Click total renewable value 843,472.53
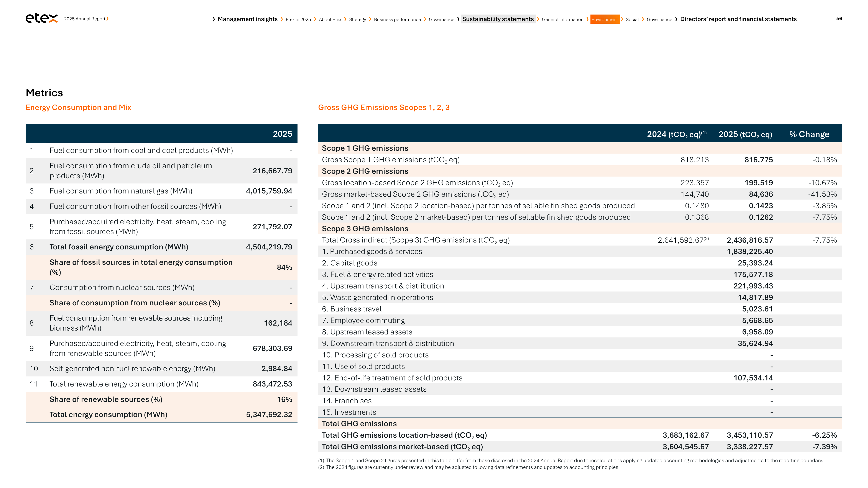The height and width of the screenshot is (488, 868). click(x=272, y=384)
